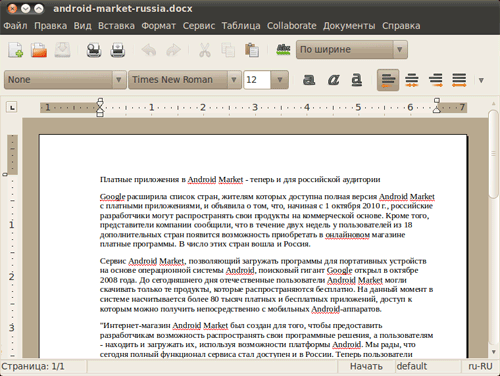The image size is (500, 376).
Task: Click the font size field showing 12
Action: pos(257,80)
